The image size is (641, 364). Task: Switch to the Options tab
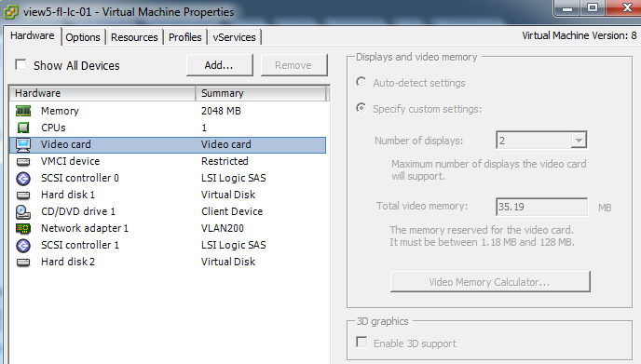[x=83, y=37]
